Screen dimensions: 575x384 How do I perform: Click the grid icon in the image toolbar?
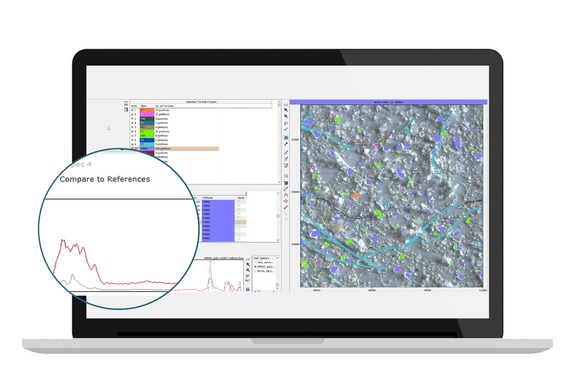(286, 176)
